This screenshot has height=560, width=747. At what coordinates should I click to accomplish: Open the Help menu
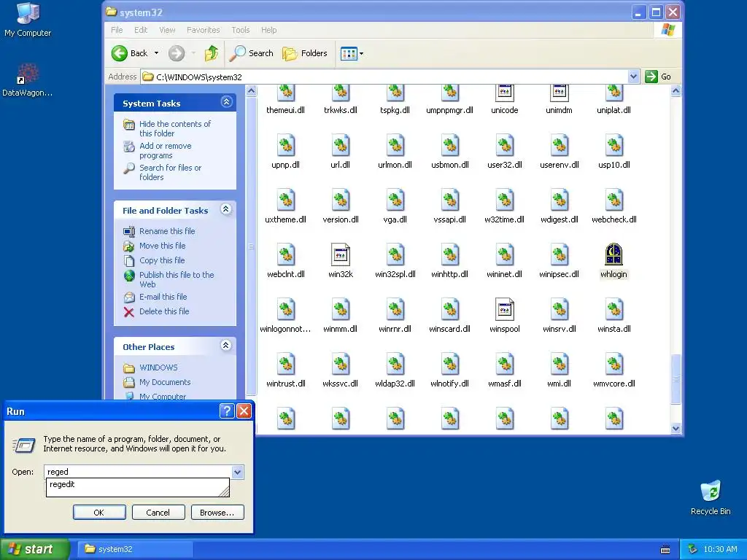(268, 30)
